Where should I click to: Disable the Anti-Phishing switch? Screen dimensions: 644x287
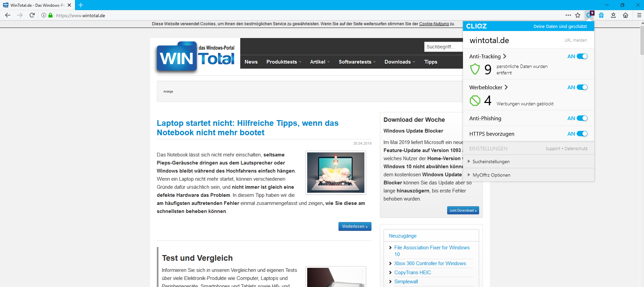(x=582, y=118)
